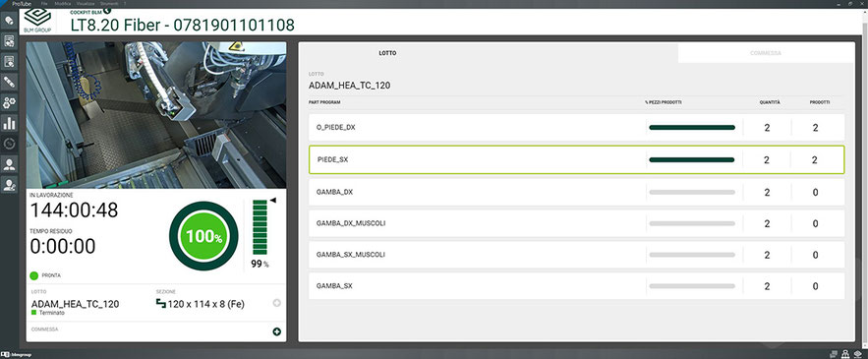Open the Modifica menu
868x359 pixels.
click(63, 3)
